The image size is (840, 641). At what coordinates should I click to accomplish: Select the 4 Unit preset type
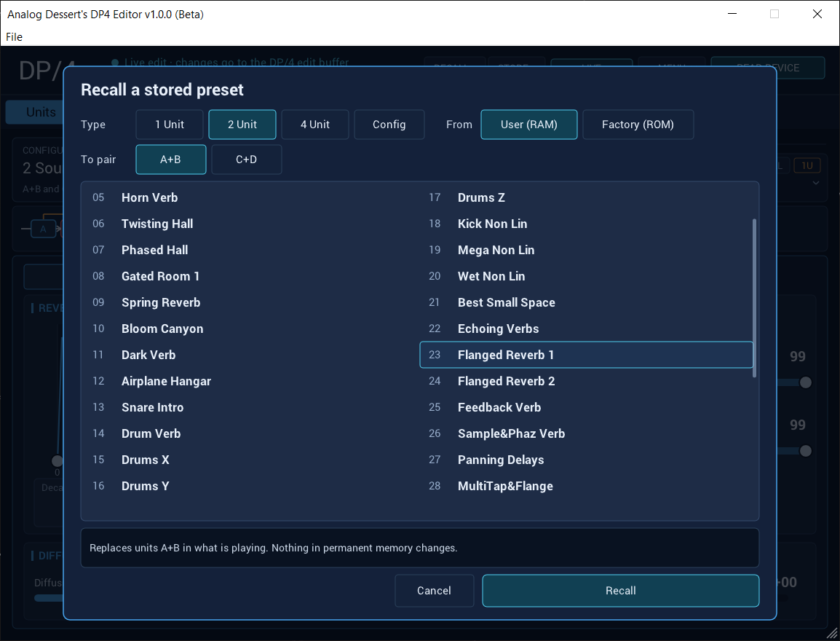click(315, 125)
